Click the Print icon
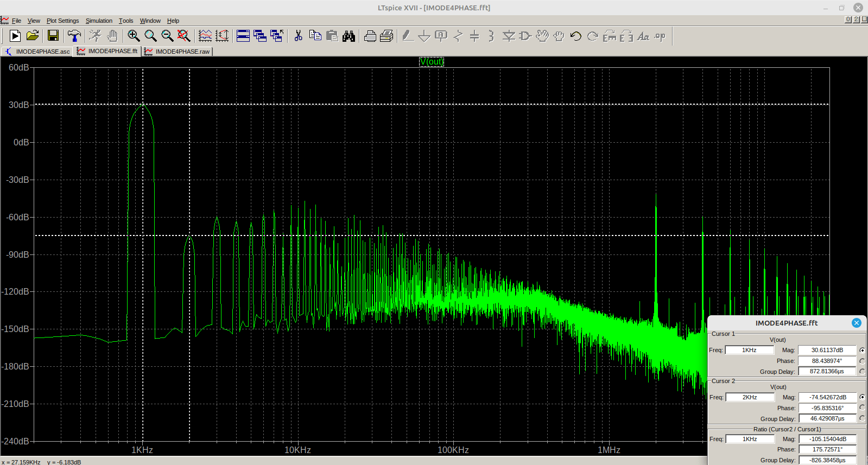The height and width of the screenshot is (465, 868). click(387, 36)
